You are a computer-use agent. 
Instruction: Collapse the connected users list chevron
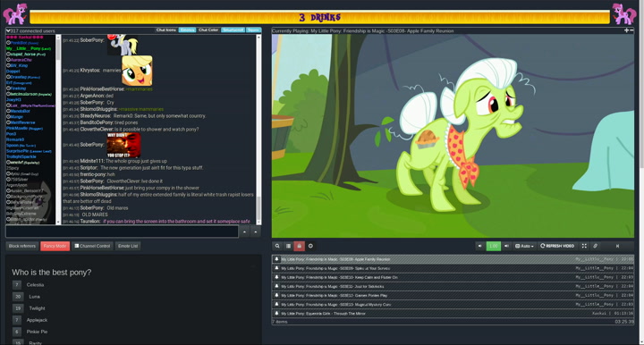8,30
